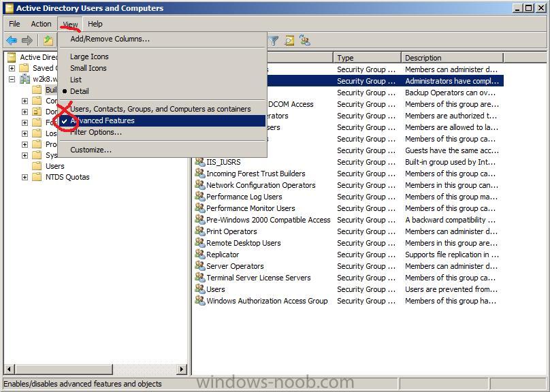Click the 'A backward compatibility ...' description

(451, 220)
